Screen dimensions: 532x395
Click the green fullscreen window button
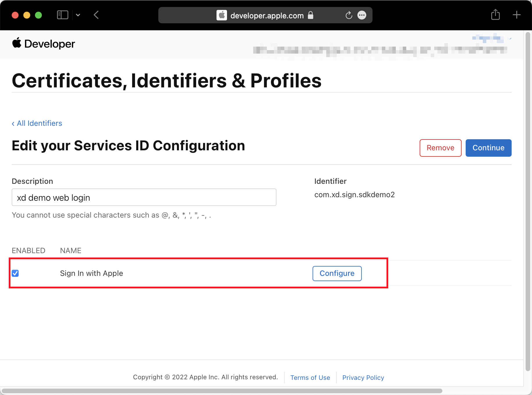pos(38,15)
